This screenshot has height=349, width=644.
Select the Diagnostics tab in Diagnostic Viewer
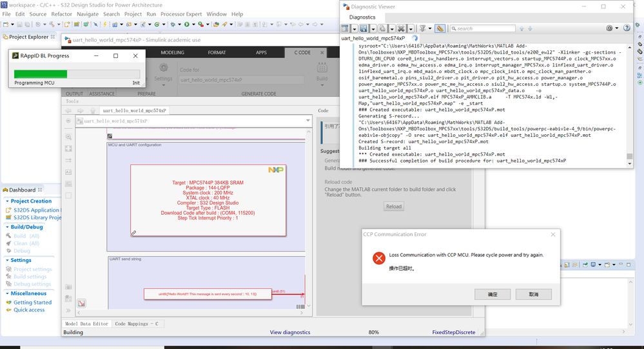pyautogui.click(x=362, y=17)
